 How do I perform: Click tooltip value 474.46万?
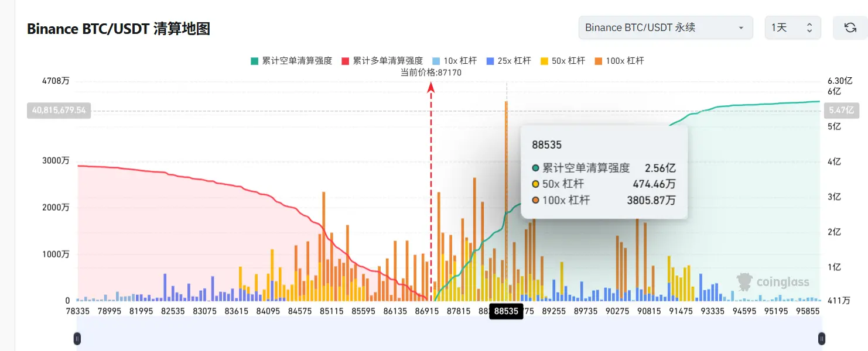coord(654,184)
